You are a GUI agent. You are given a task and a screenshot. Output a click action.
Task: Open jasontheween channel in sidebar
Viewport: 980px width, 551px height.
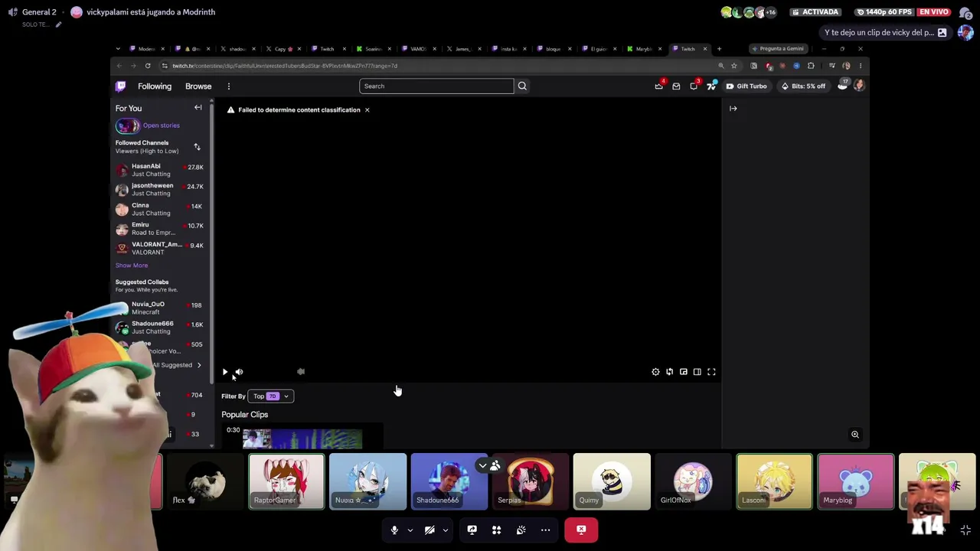159,189
